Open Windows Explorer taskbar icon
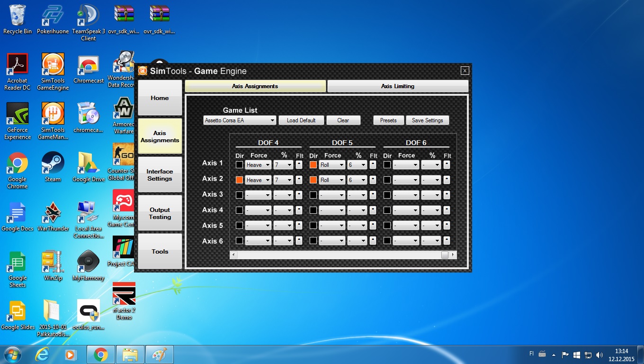This screenshot has width=644, height=364. tap(130, 355)
